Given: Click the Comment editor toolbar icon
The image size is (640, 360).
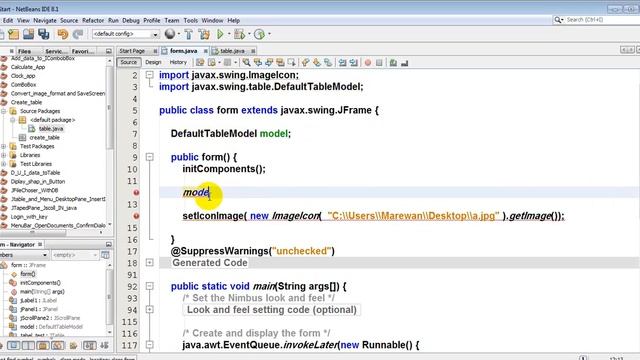Looking at the screenshot, I should [x=393, y=62].
